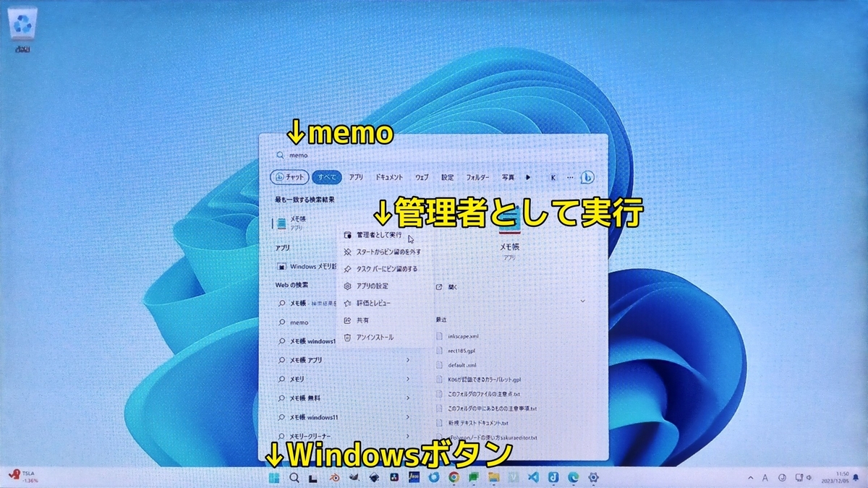The height and width of the screenshot is (488, 868).
Task: Launch Blender from the taskbar
Action: (x=335, y=477)
